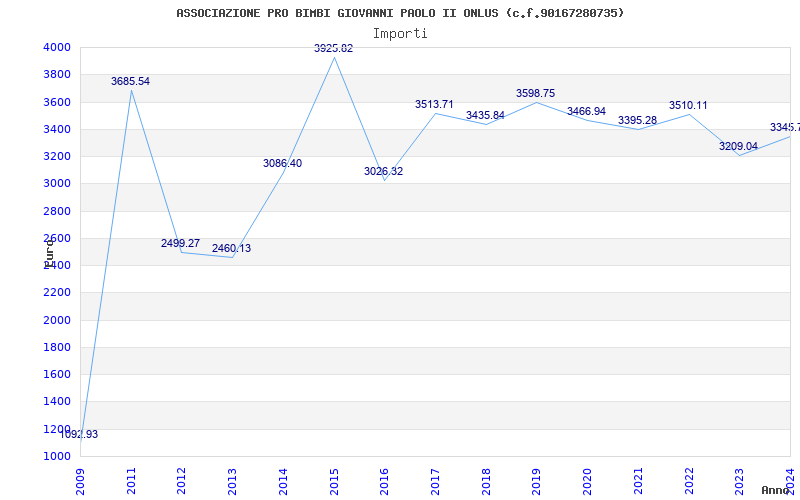Select the 3026.32 data label
The width and height of the screenshot is (800, 500).
coord(384,171)
